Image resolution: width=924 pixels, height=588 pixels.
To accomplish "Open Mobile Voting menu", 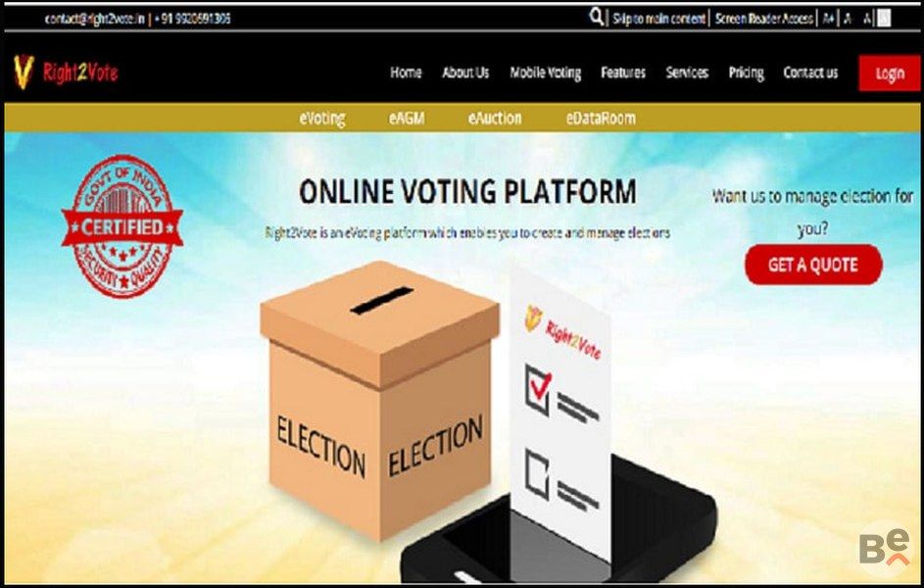I will tap(545, 73).
